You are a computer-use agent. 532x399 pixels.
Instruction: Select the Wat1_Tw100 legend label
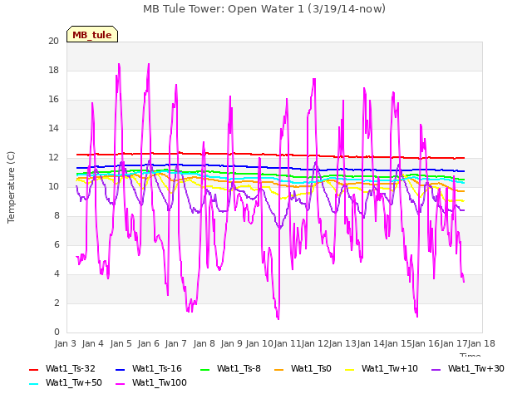pyautogui.click(x=160, y=382)
